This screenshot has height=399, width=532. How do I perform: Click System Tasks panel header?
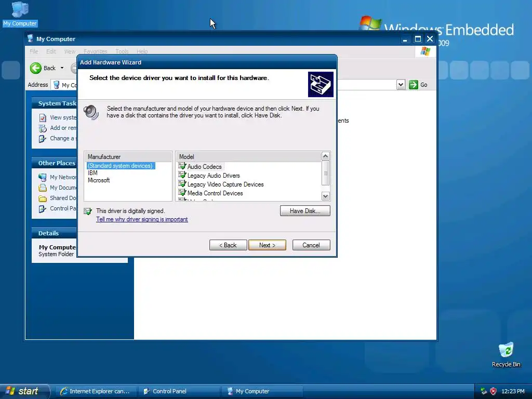pyautogui.click(x=54, y=103)
